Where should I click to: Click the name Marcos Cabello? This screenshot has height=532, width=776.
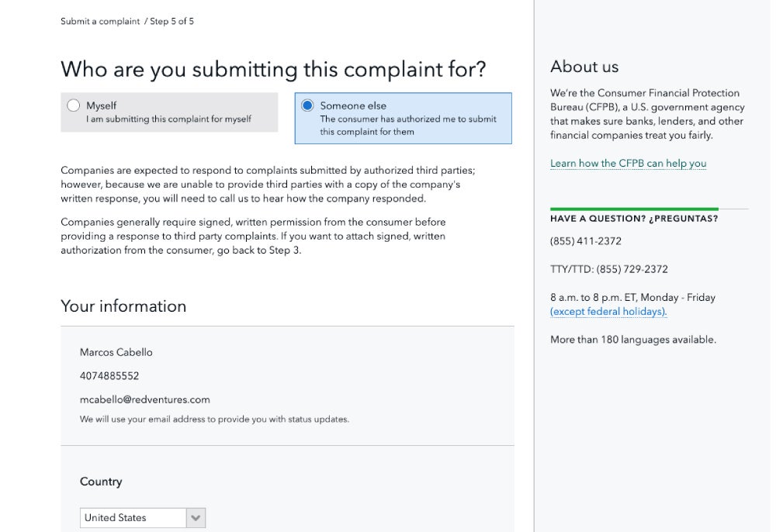tap(116, 352)
